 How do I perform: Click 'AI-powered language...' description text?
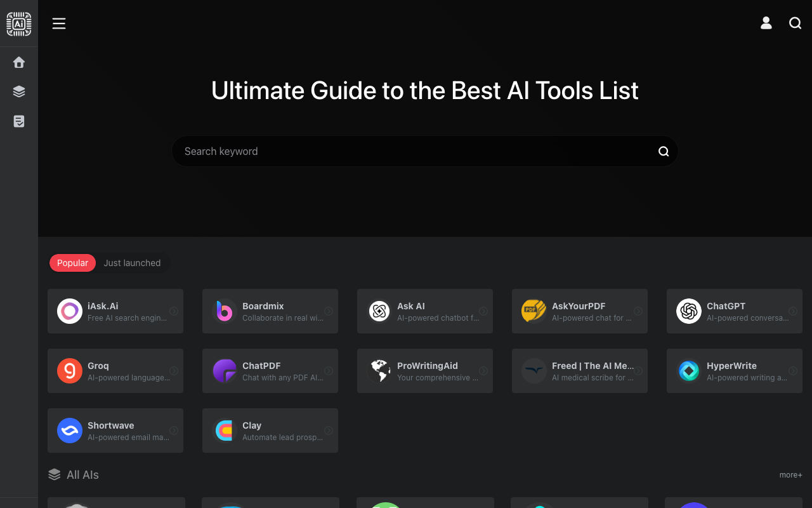(x=129, y=378)
